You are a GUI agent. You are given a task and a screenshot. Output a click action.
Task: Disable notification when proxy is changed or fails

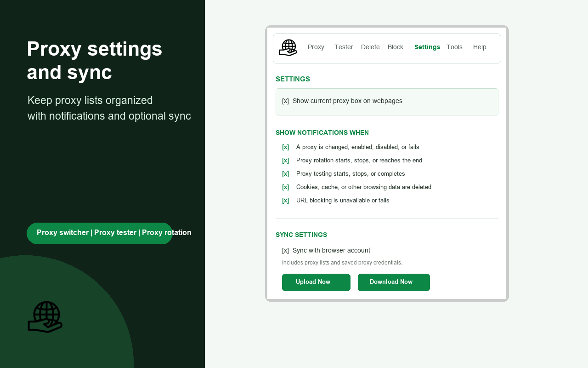point(285,147)
